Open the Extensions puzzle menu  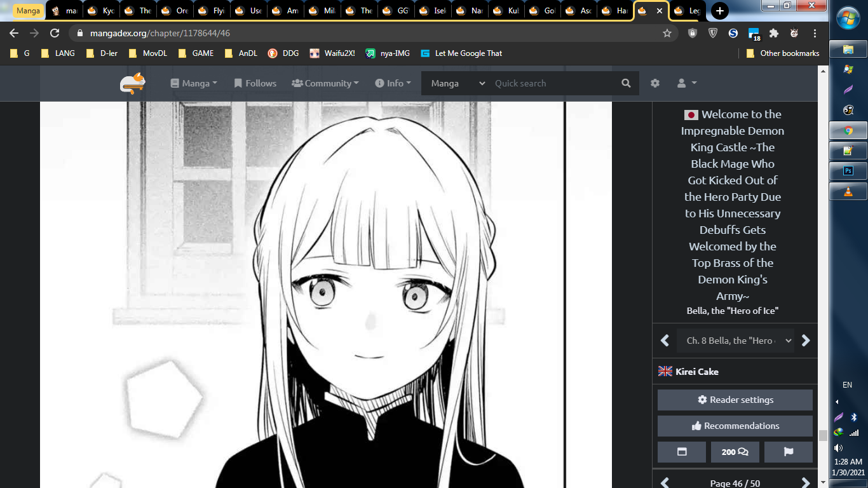[x=774, y=33]
